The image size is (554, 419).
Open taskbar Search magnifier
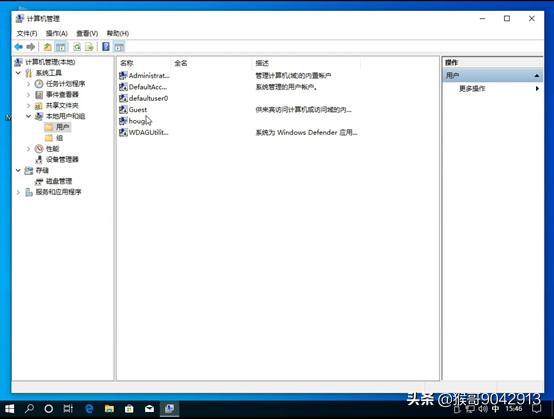[x=29, y=409]
